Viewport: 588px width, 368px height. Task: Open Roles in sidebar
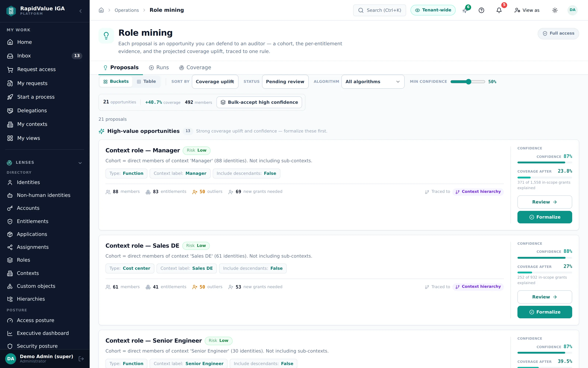(45, 260)
